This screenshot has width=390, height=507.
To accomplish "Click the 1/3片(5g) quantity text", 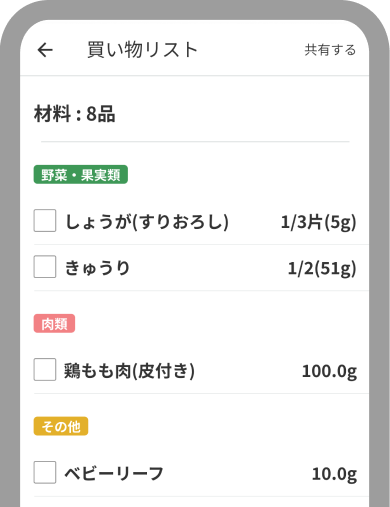I will [319, 222].
